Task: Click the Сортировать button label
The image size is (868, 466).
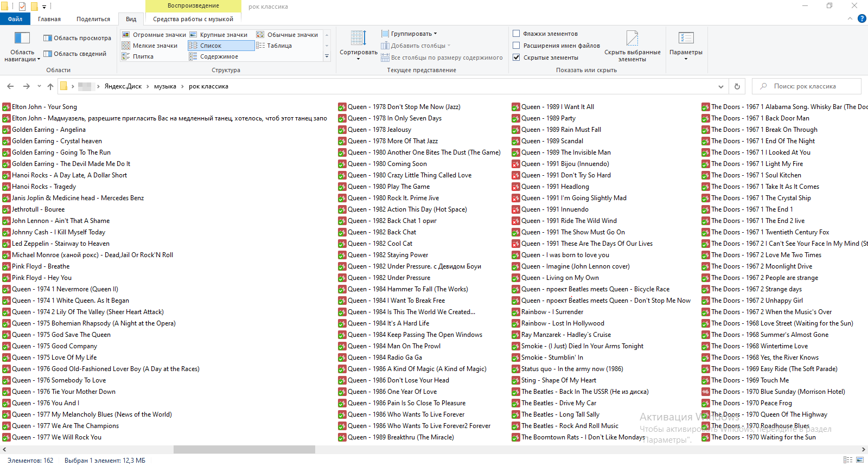Action: point(359,53)
